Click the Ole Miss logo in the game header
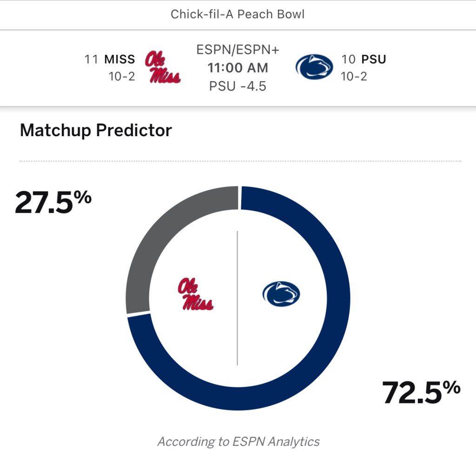The height and width of the screenshot is (454, 476). point(163,67)
